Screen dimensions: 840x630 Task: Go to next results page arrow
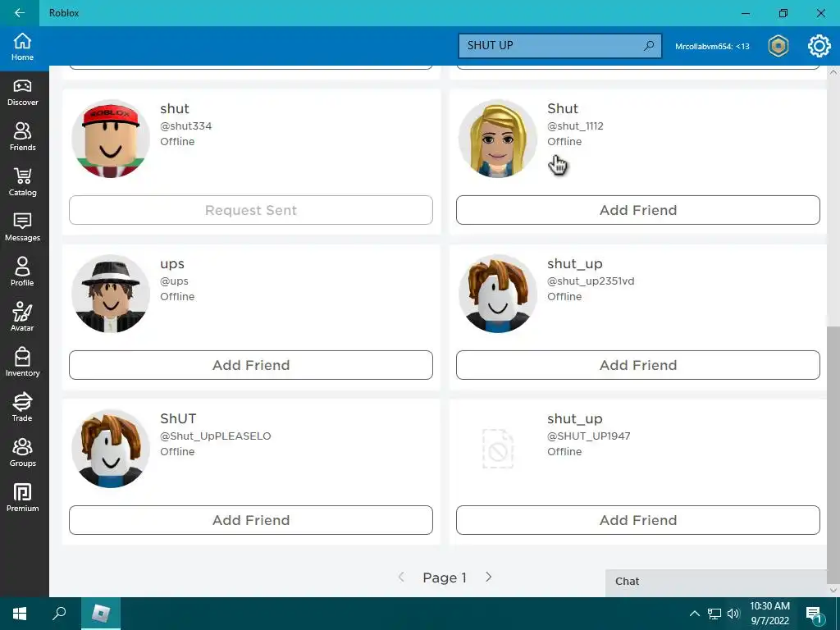click(489, 577)
